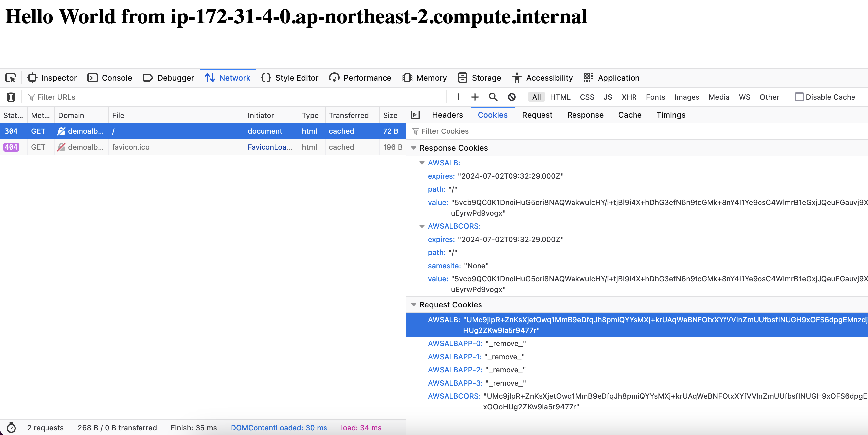Collapse the Request Cookies section

414,305
